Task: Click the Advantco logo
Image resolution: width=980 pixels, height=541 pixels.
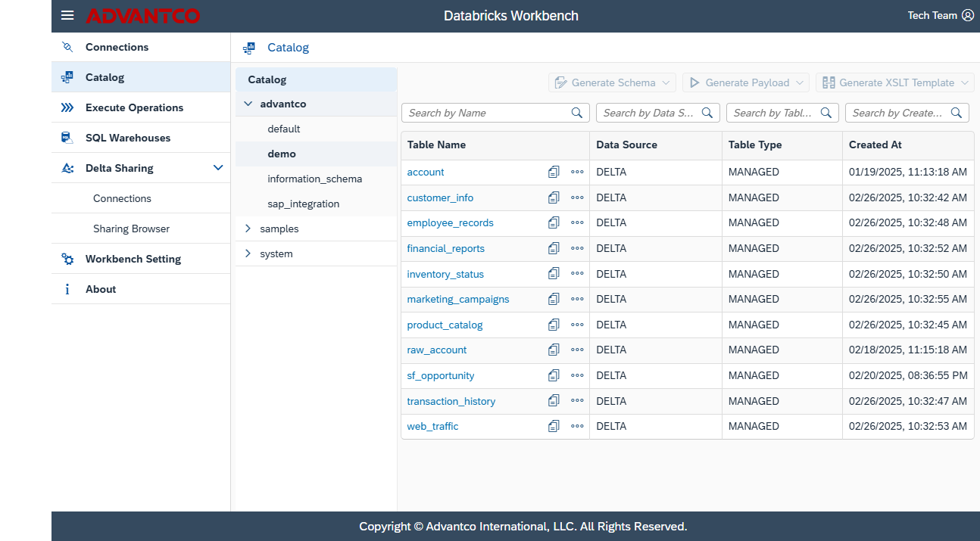Action: [x=143, y=16]
